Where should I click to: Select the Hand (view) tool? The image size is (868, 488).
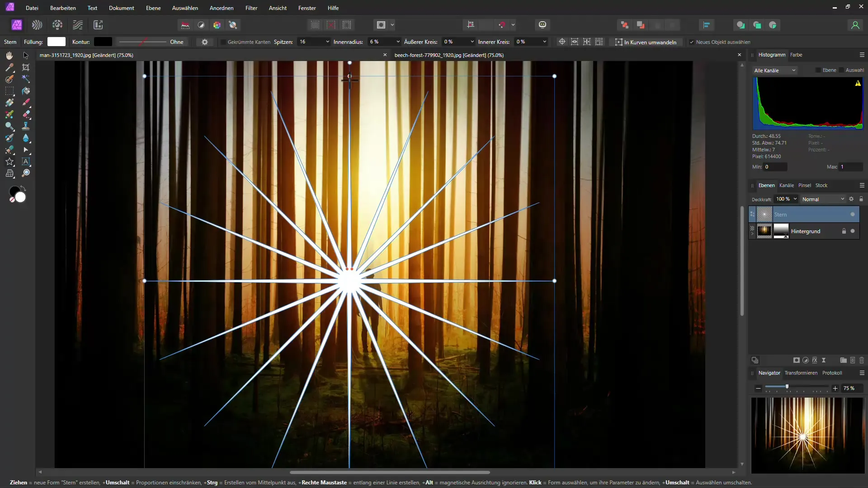9,55
